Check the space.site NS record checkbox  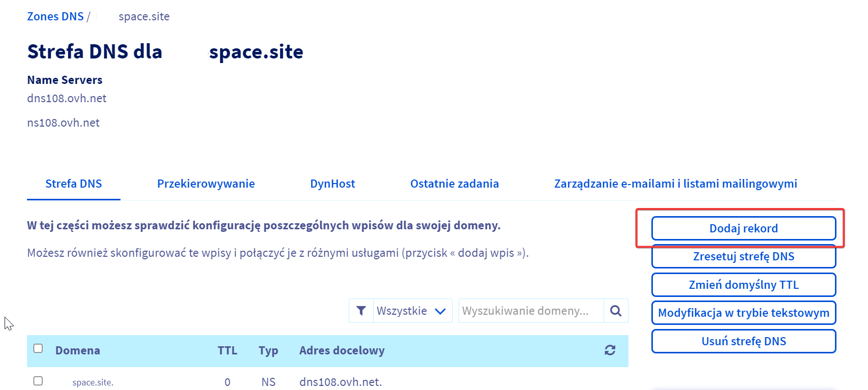tap(38, 381)
